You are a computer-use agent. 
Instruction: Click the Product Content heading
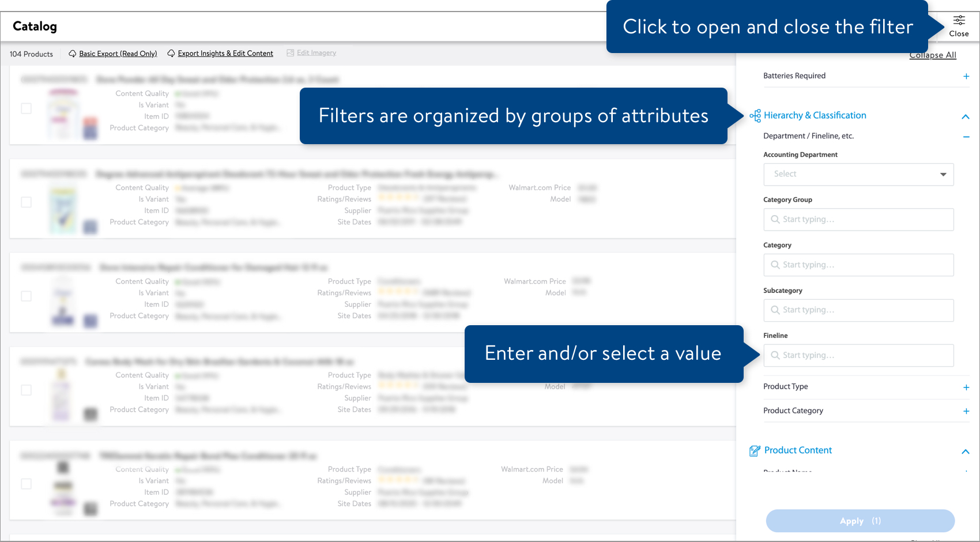798,450
